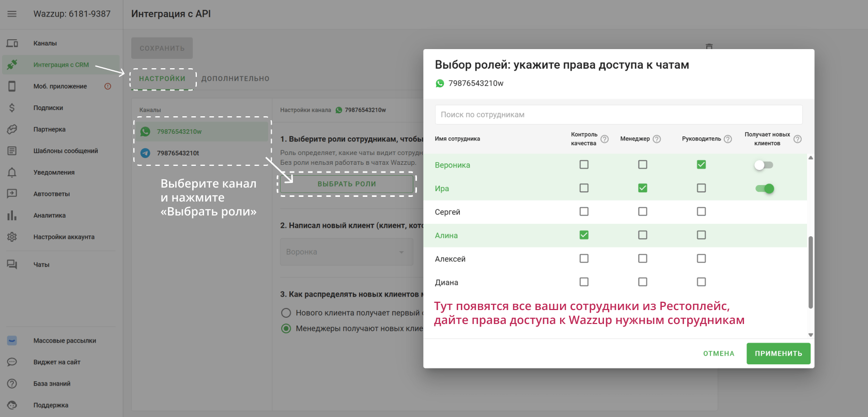Open the Воронка dropdown
The height and width of the screenshot is (417, 868).
[347, 252]
